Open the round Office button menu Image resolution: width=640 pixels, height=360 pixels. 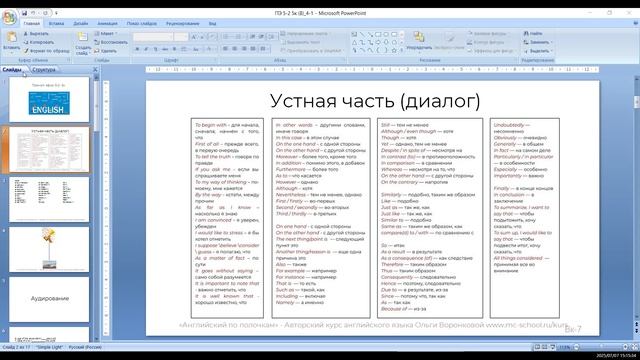[x=9, y=18]
